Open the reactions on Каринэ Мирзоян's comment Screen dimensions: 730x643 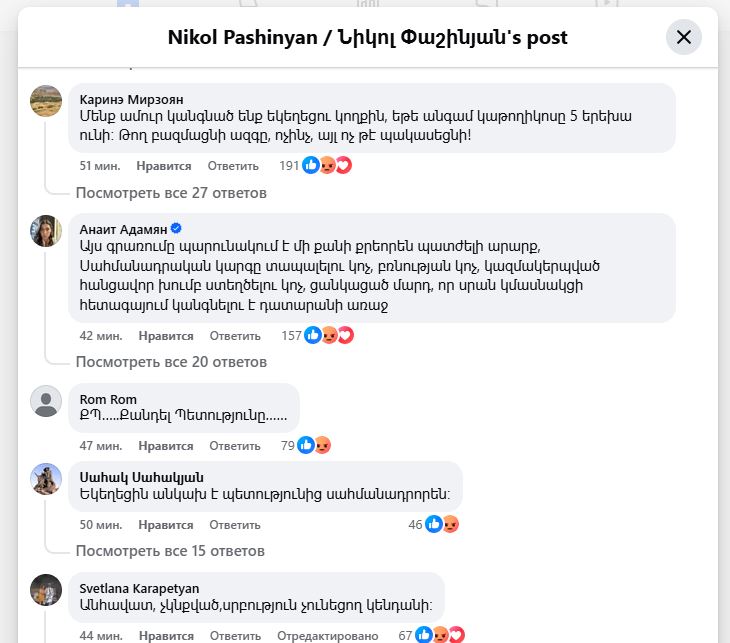(x=315, y=165)
